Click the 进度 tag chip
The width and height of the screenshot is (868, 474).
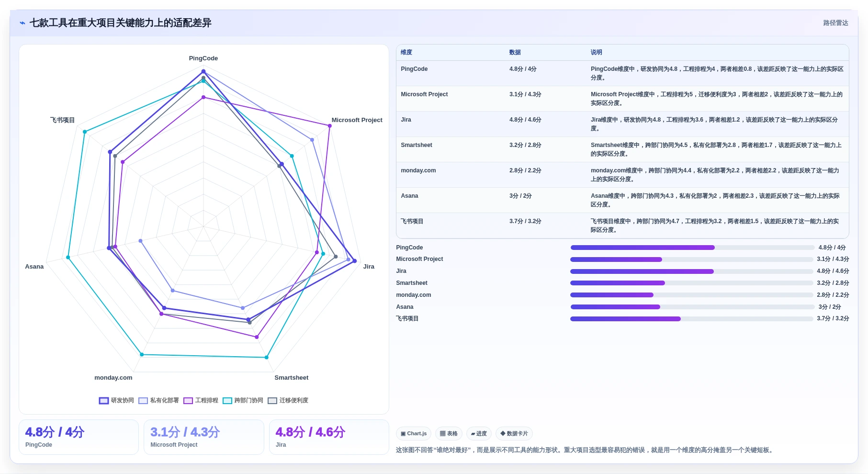coord(479,434)
